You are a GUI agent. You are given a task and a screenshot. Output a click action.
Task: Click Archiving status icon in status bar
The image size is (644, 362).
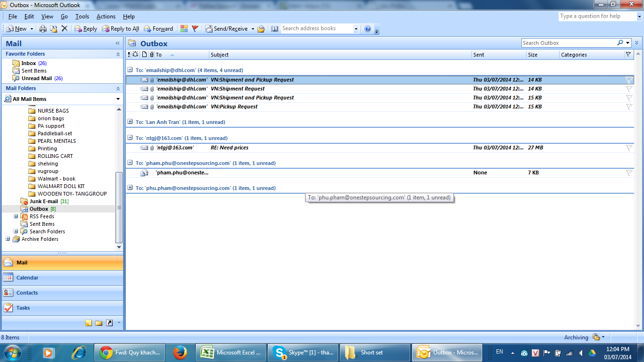point(596,337)
